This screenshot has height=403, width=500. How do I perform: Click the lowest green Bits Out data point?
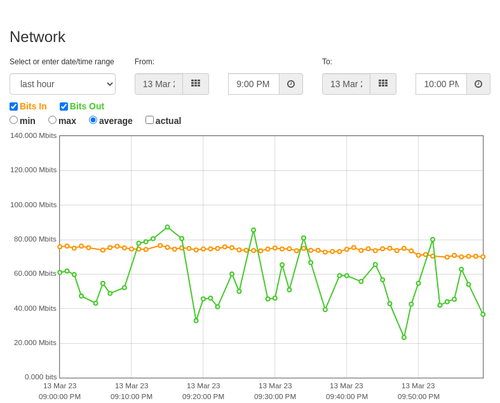click(404, 338)
